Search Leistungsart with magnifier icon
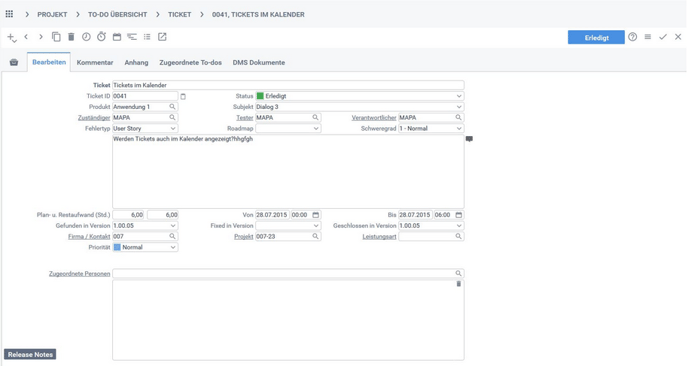 (x=459, y=236)
